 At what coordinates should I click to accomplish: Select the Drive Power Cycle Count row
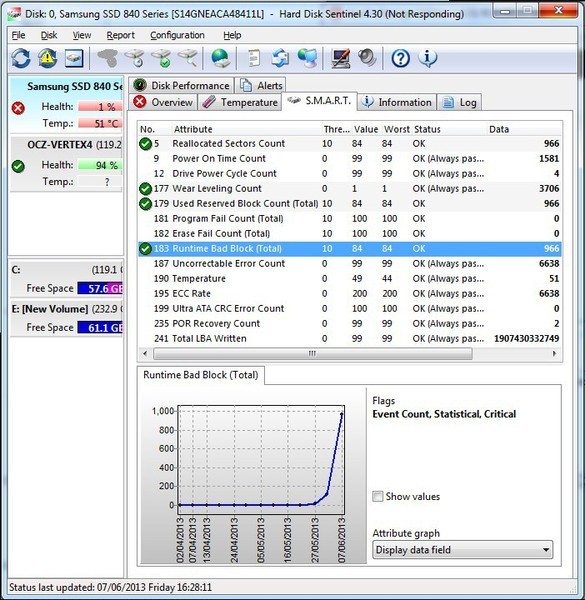350,174
